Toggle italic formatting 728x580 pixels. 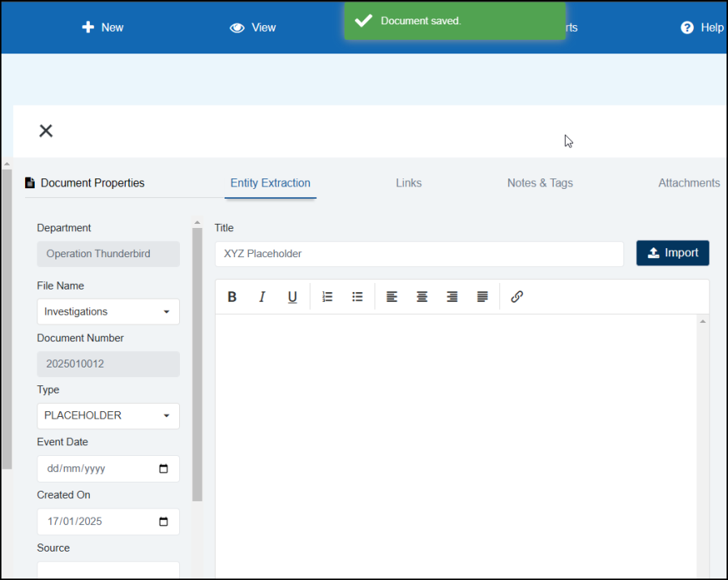262,297
